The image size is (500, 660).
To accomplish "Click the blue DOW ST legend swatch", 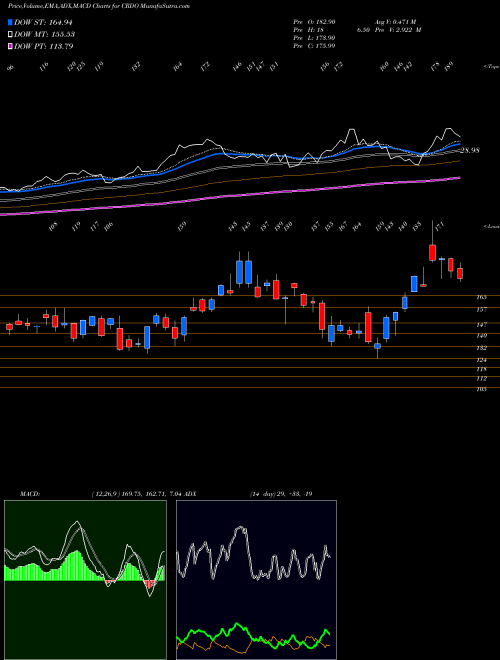I will 10,22.
